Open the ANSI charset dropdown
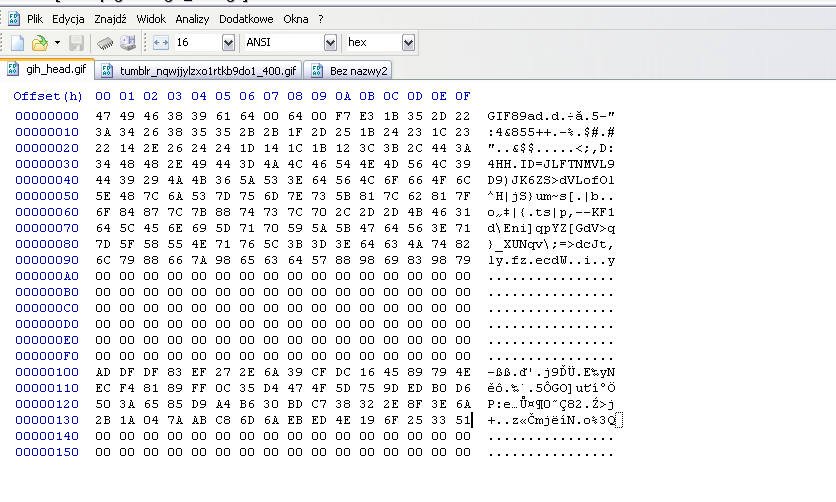 [331, 42]
